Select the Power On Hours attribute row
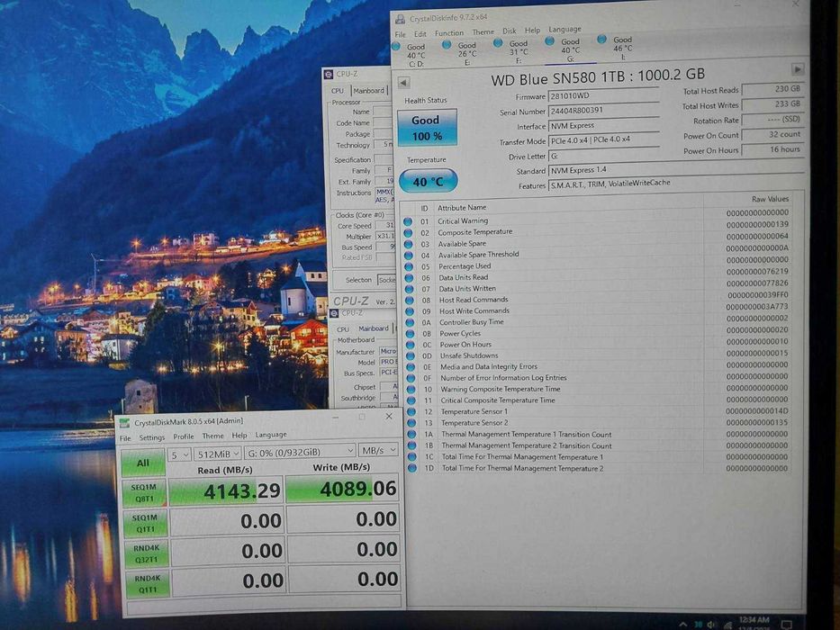This screenshot has height=630, width=840. point(597,344)
